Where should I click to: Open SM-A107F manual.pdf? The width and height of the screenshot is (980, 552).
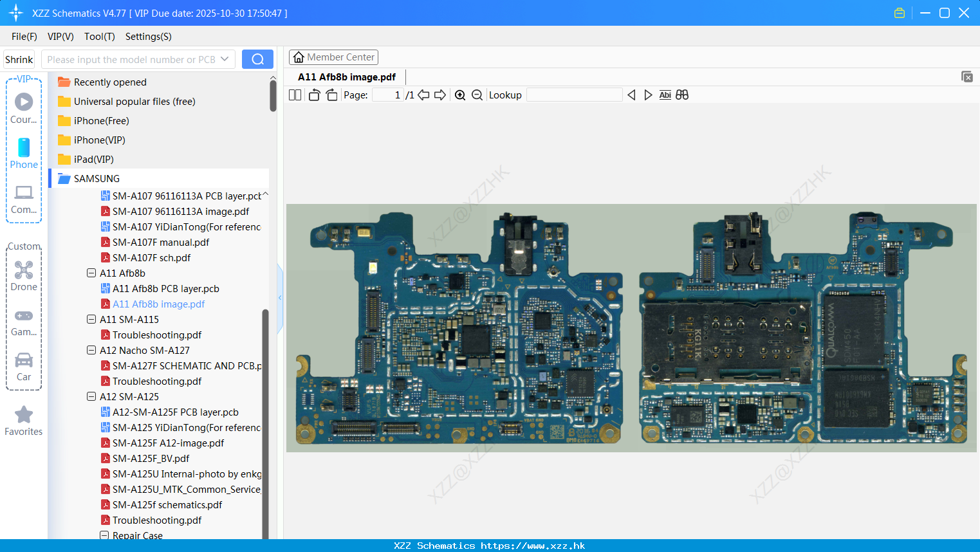tap(161, 242)
